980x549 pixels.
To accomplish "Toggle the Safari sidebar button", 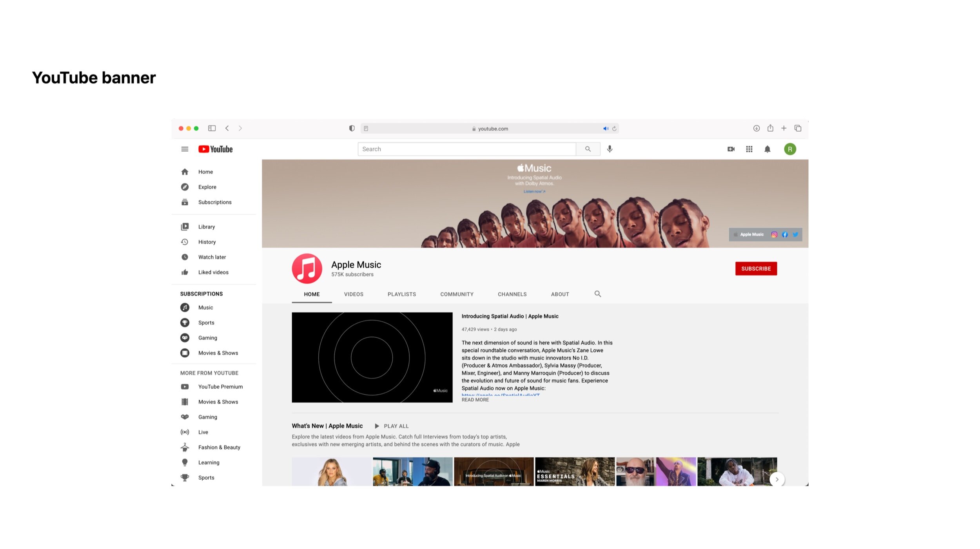I will [212, 128].
